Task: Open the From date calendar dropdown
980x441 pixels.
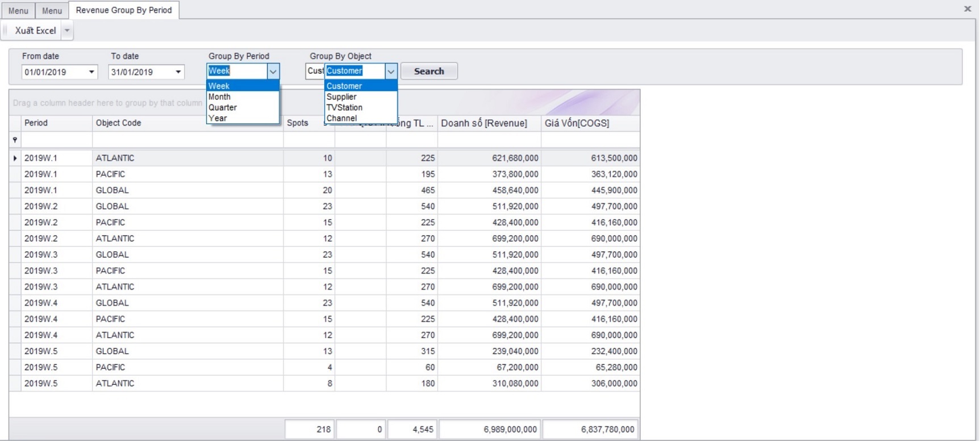Action: (x=91, y=72)
